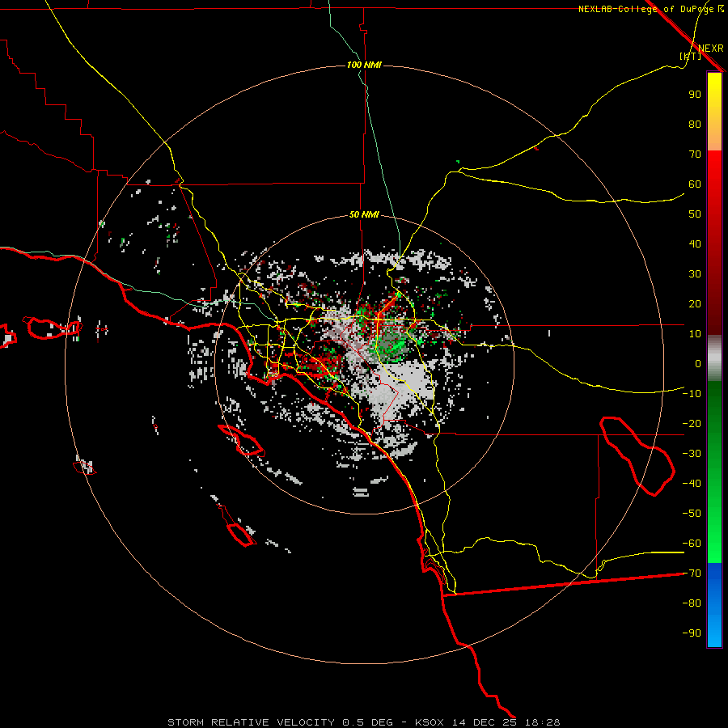This screenshot has height=728, width=728.
Task: Click the '-30' value on velocity scale
Action: tap(692, 454)
